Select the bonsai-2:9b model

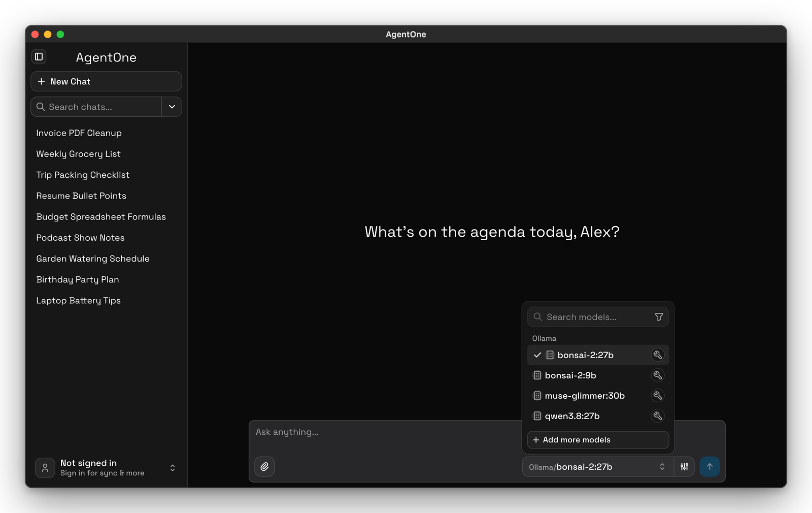[x=598, y=375]
